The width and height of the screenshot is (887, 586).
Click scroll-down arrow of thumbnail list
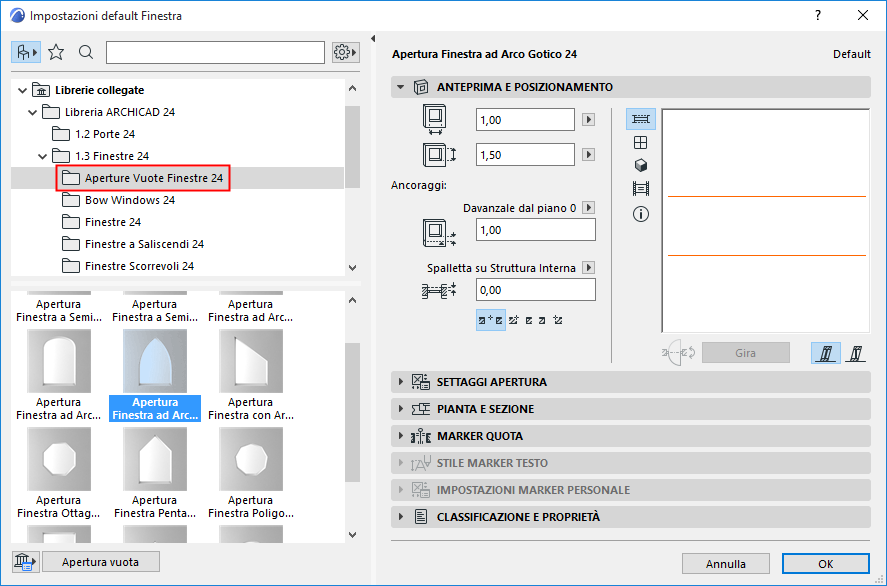tap(353, 535)
